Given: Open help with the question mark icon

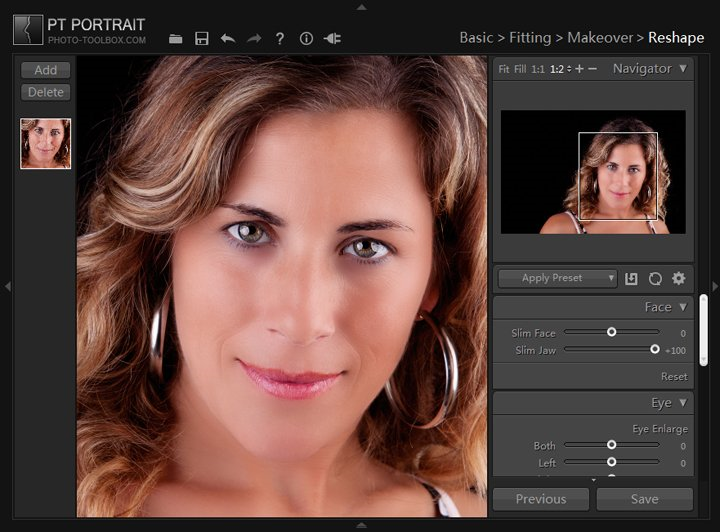Looking at the screenshot, I should [x=280, y=39].
